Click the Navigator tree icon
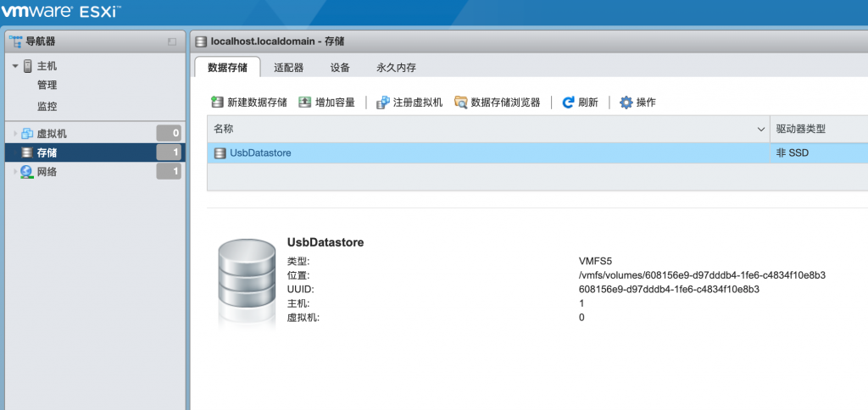This screenshot has height=410, width=868. (15, 42)
